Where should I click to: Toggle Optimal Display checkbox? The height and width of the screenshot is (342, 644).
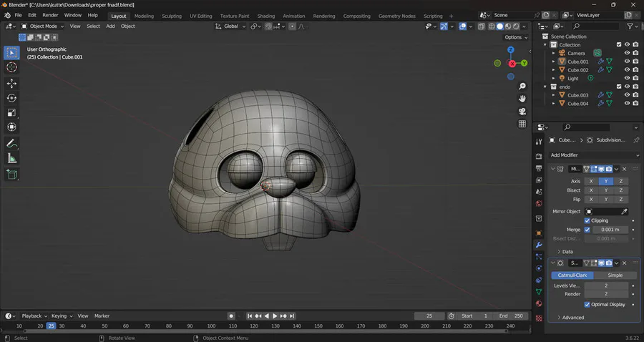click(587, 304)
